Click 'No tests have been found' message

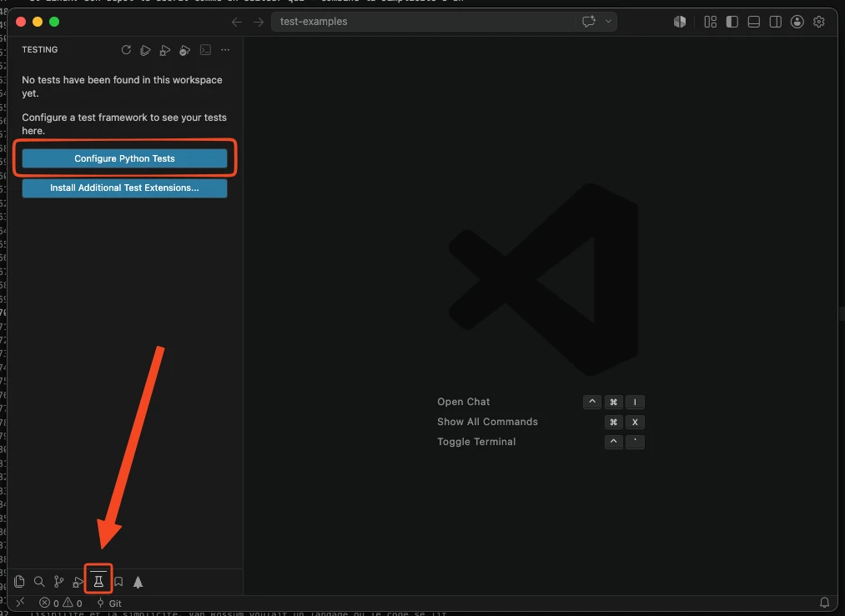coord(122,86)
